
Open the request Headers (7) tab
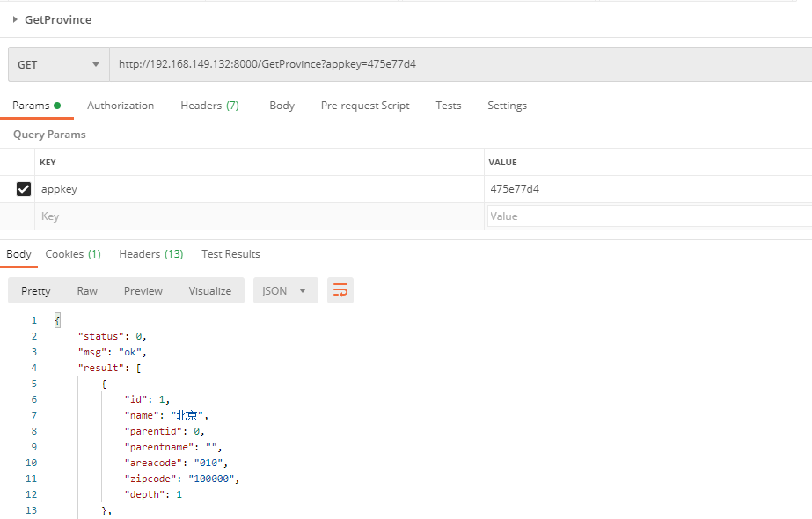209,106
